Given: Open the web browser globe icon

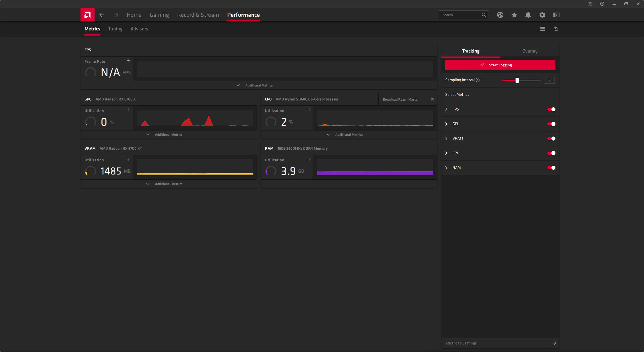Looking at the screenshot, I should click(500, 15).
